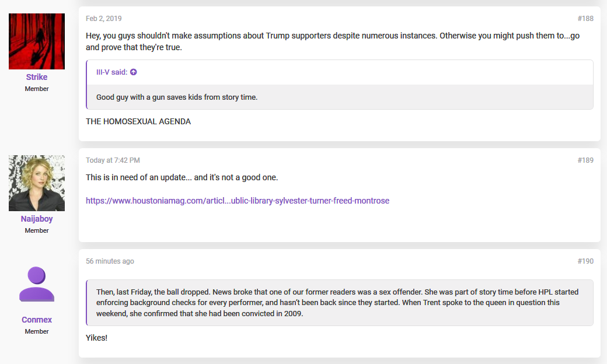
Task: Visit Naijaboy's profile name link
Action: click(37, 219)
